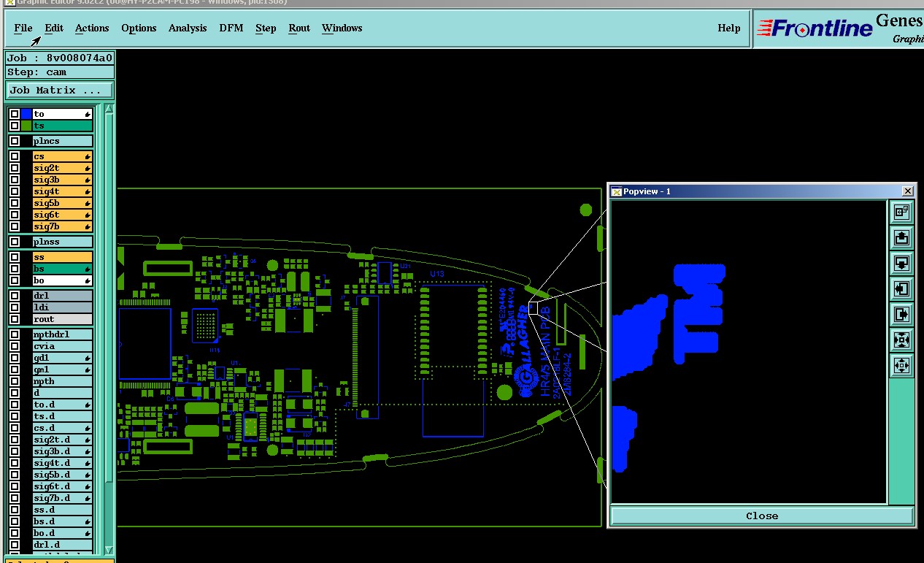Select the 'mpth' layer name
924x563 pixels.
click(x=62, y=381)
